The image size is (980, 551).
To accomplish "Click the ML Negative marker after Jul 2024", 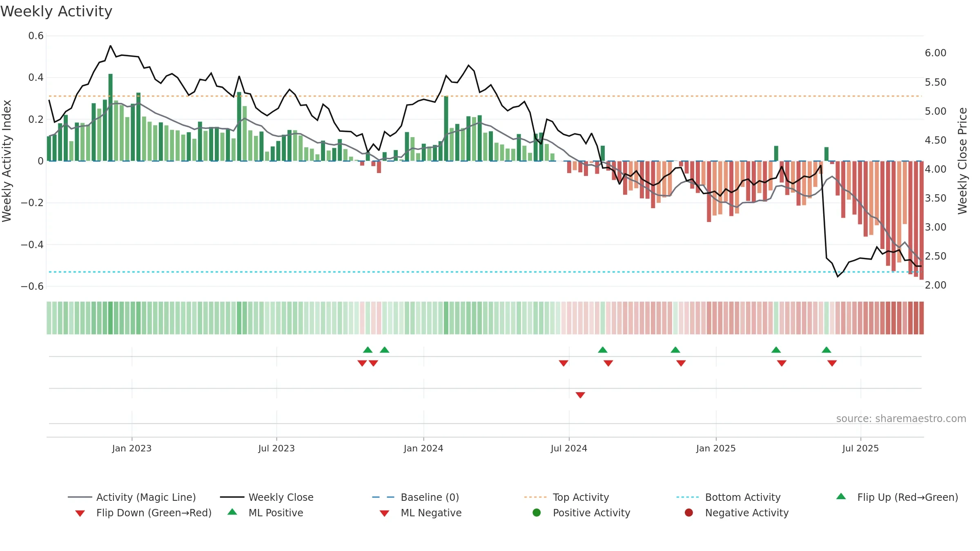I will (x=580, y=395).
